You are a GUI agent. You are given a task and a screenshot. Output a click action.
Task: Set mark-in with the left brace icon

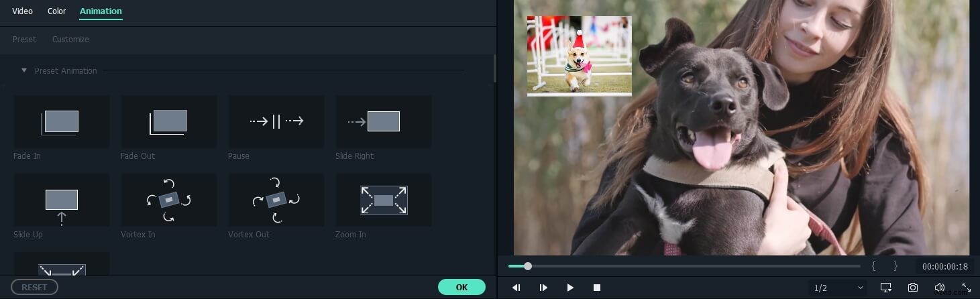(873, 266)
